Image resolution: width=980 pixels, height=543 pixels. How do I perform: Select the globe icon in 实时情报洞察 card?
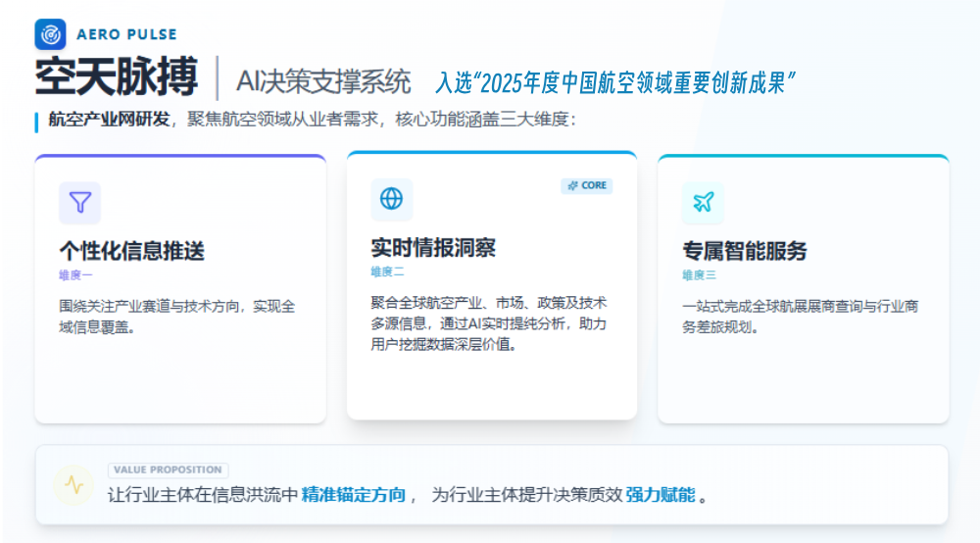pyautogui.click(x=391, y=199)
